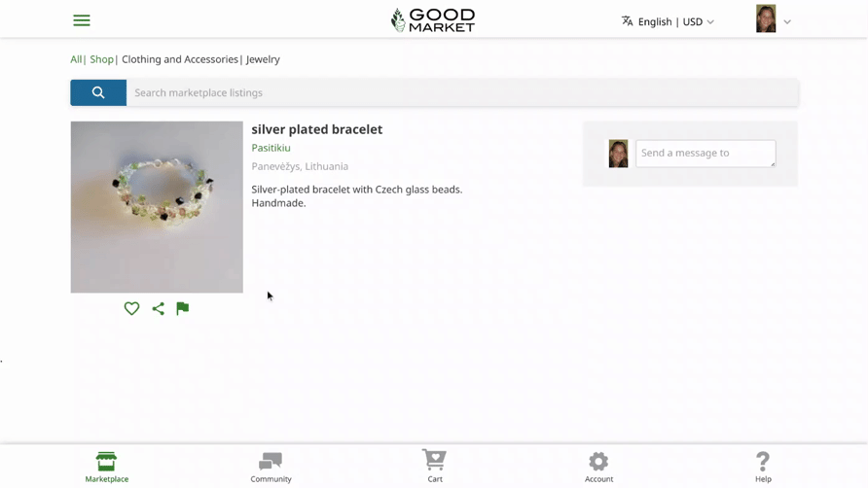Image resolution: width=868 pixels, height=488 pixels.
Task: Click the Good Market logo
Action: pyautogui.click(x=433, y=20)
